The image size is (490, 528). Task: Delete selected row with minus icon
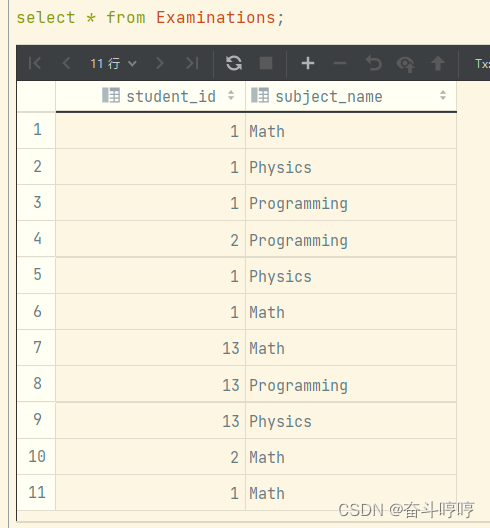[x=340, y=63]
